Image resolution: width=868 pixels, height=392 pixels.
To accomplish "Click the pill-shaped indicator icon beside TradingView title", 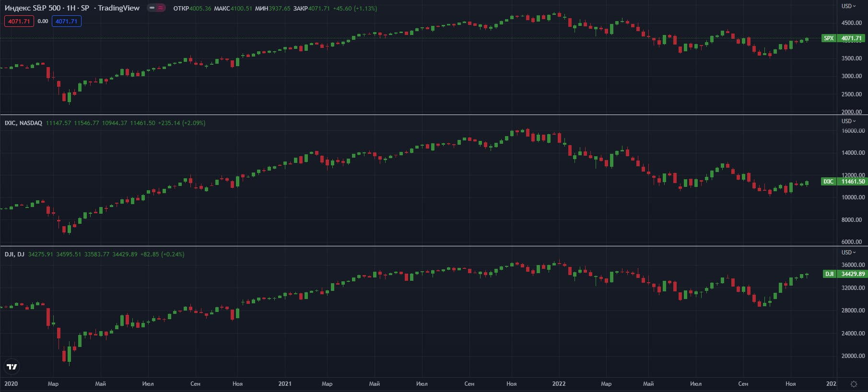I will pyautogui.click(x=156, y=8).
